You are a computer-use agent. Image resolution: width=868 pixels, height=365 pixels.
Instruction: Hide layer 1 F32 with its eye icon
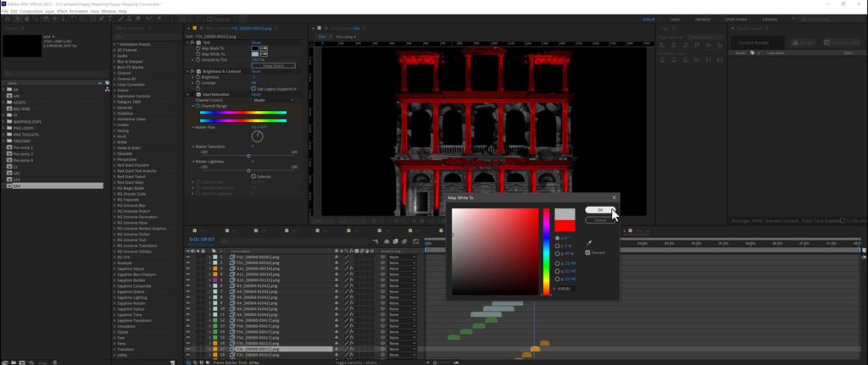(187, 257)
